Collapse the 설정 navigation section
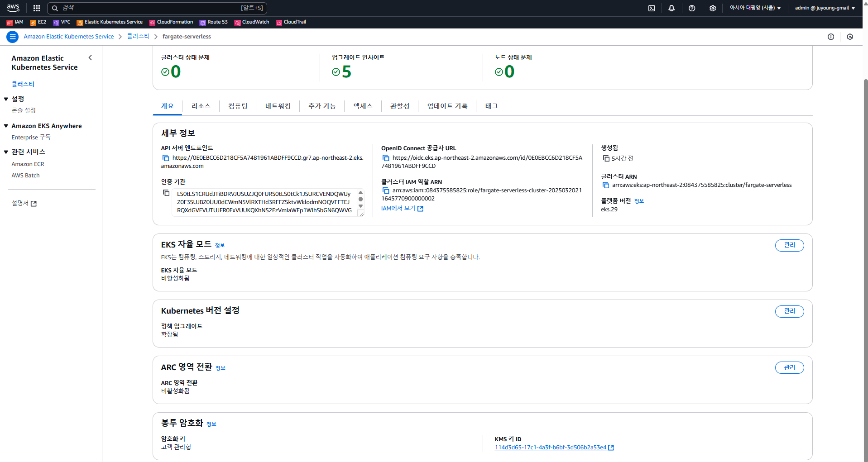The image size is (868, 462). (6, 99)
